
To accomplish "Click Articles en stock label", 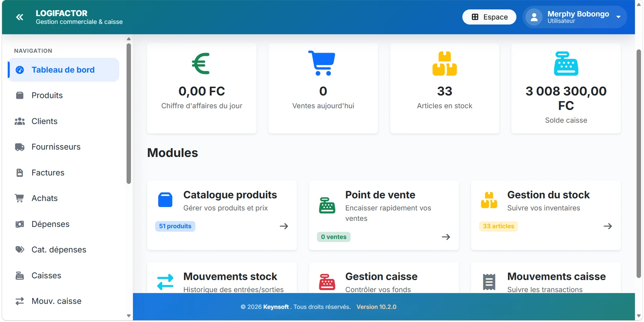I will coord(445,106).
